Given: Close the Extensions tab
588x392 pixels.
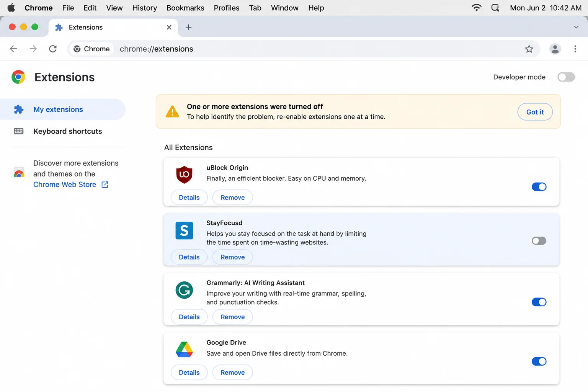Looking at the screenshot, I should point(169,27).
